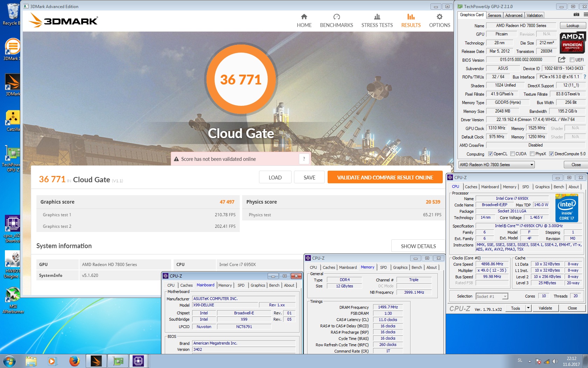The height and width of the screenshot is (368, 588).
Task: Click the volume icon in system tray
Action: pos(555,361)
